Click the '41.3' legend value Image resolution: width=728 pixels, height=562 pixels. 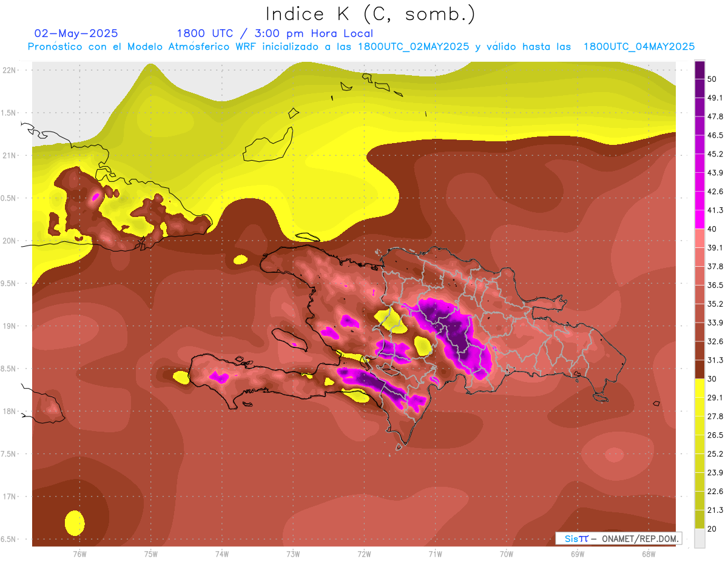click(715, 210)
